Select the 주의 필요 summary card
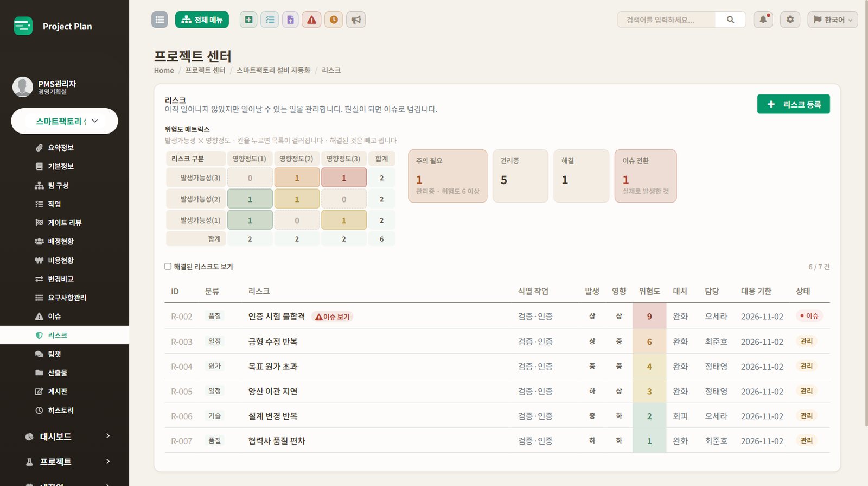 [x=448, y=176]
